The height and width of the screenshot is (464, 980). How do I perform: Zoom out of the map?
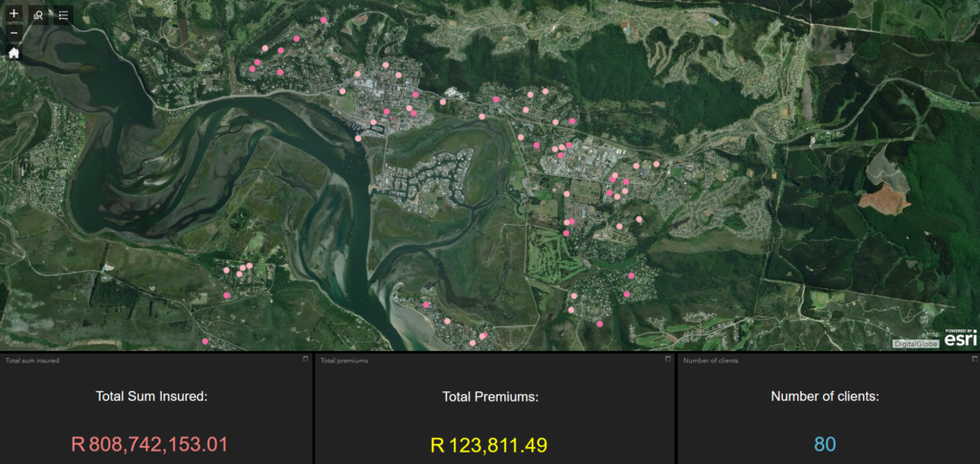click(x=13, y=34)
